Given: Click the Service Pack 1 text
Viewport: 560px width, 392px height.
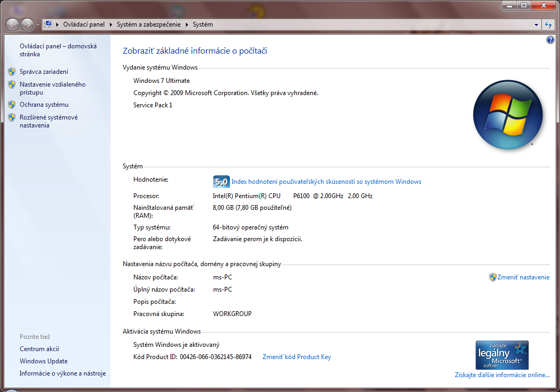Looking at the screenshot, I should coord(153,105).
